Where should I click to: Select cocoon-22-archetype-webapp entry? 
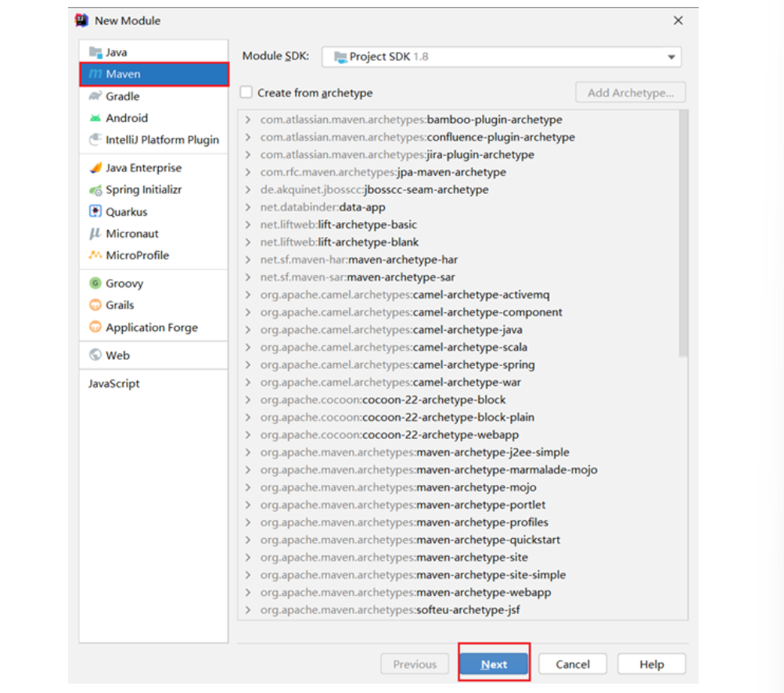click(x=390, y=435)
